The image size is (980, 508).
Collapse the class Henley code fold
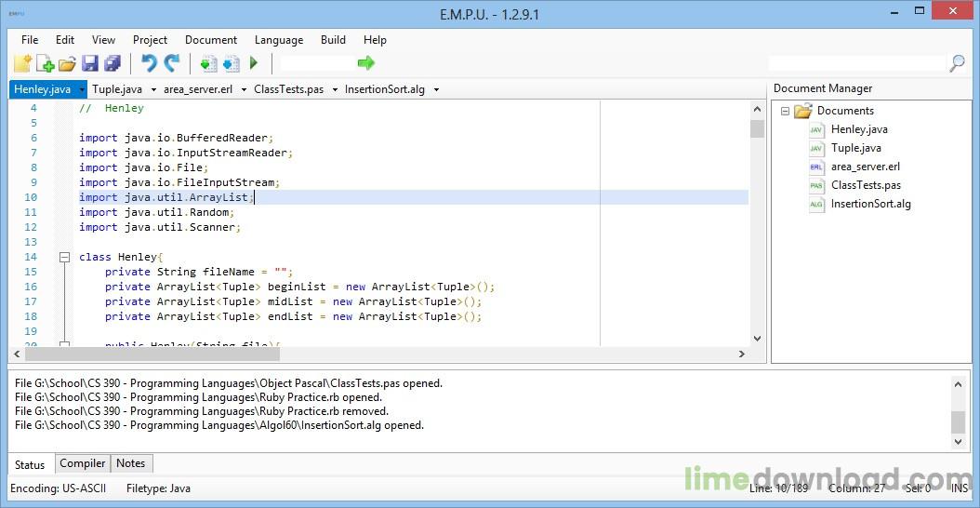[64, 257]
